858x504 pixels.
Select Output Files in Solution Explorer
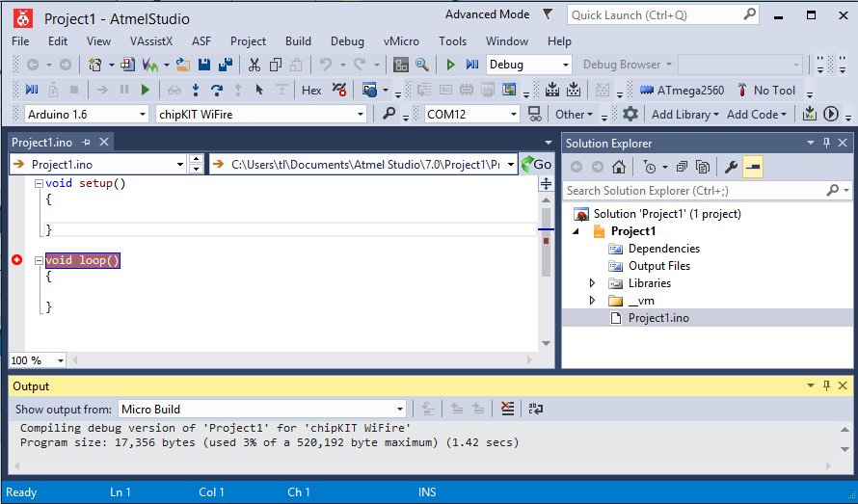point(658,266)
